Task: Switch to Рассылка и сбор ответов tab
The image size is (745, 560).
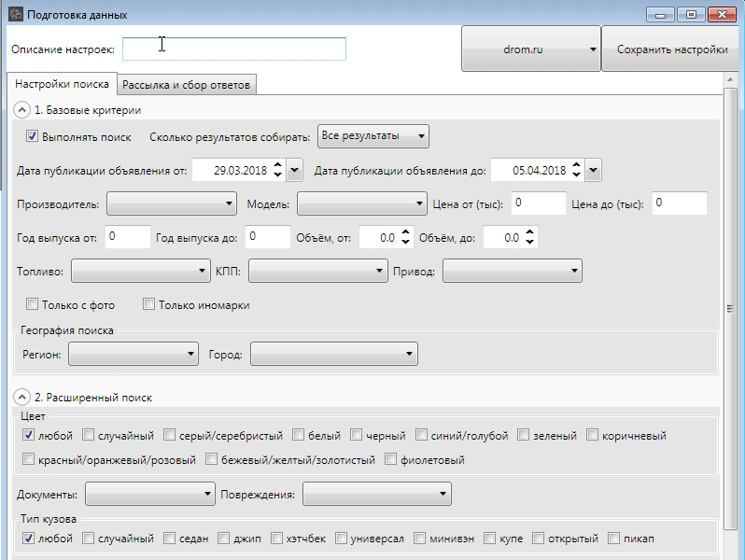Action: pos(187,85)
